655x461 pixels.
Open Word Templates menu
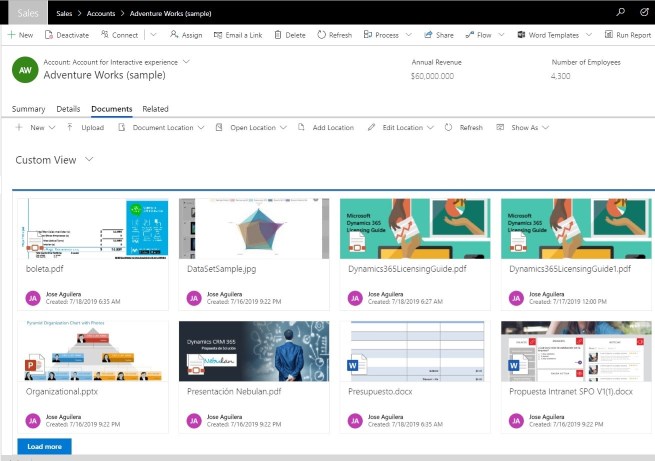(548, 35)
